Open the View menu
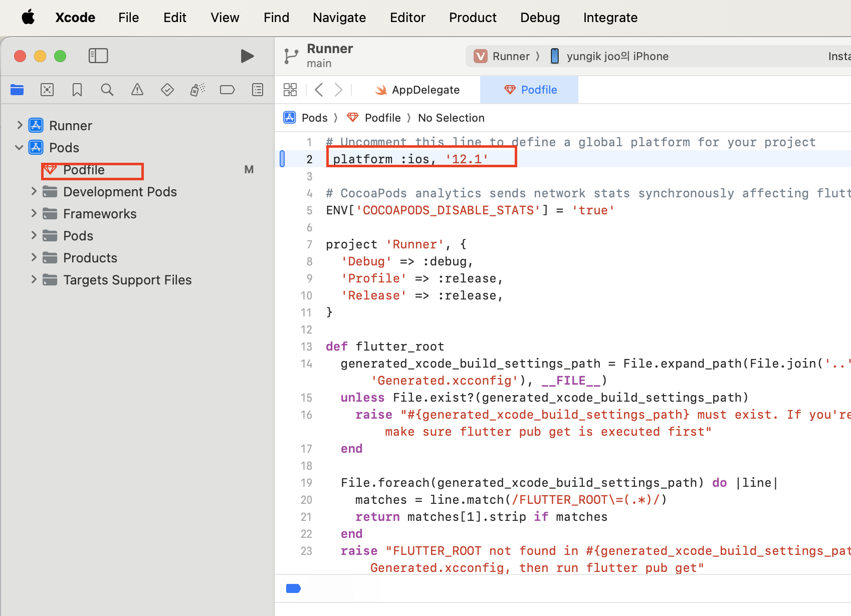 225,18
